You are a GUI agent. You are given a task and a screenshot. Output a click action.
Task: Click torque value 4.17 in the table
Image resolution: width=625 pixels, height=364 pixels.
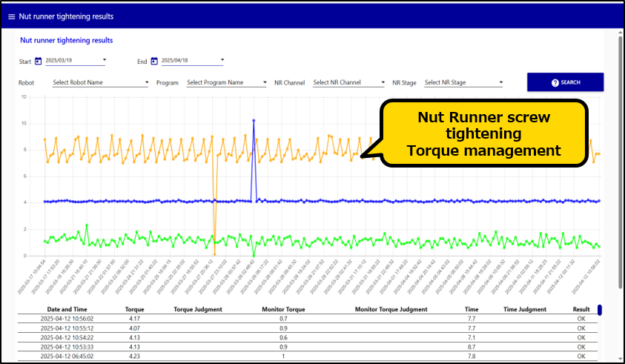pyautogui.click(x=135, y=319)
